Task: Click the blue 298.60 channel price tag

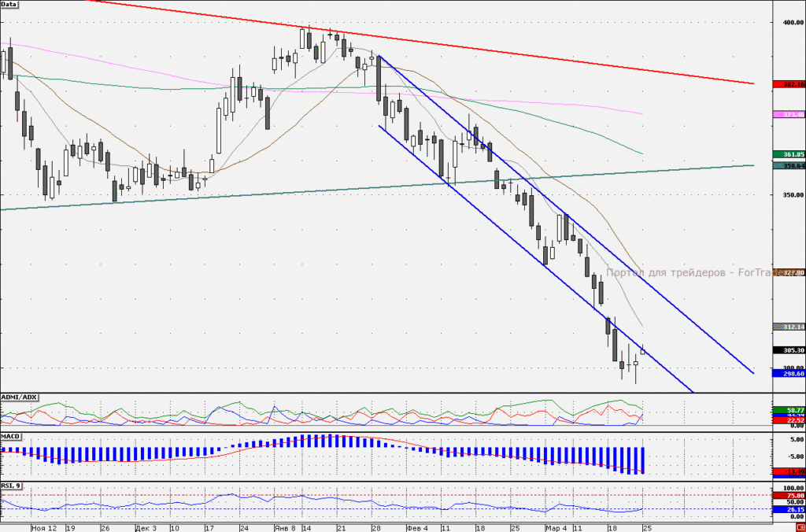Action: pyautogui.click(x=789, y=374)
